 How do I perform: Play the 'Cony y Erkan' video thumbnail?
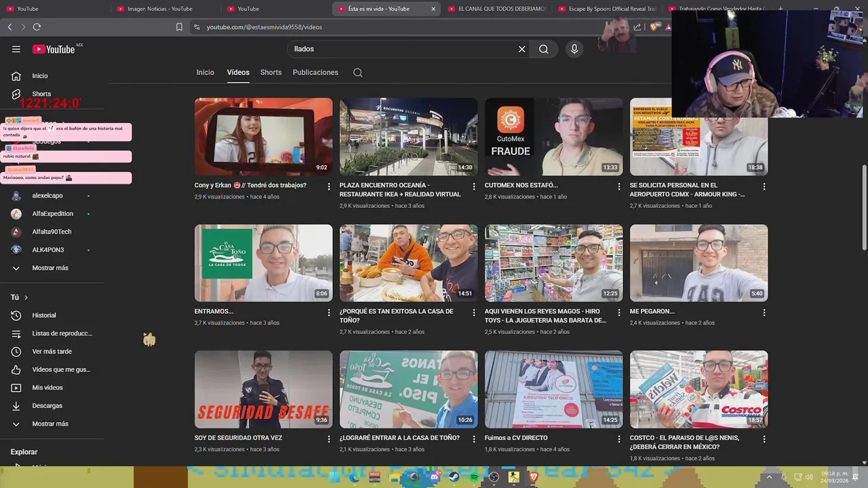[x=264, y=137]
